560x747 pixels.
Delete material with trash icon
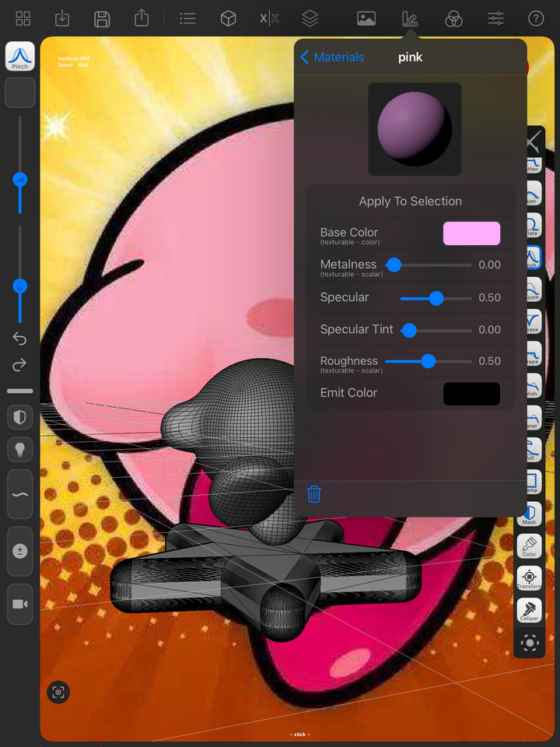314,494
